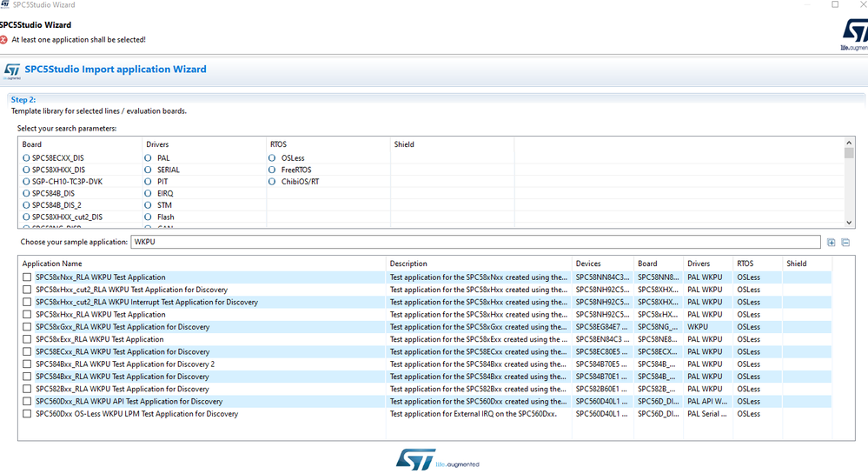Select the SGP-CH10-TC3P-DVK board option

pyautogui.click(x=26, y=181)
